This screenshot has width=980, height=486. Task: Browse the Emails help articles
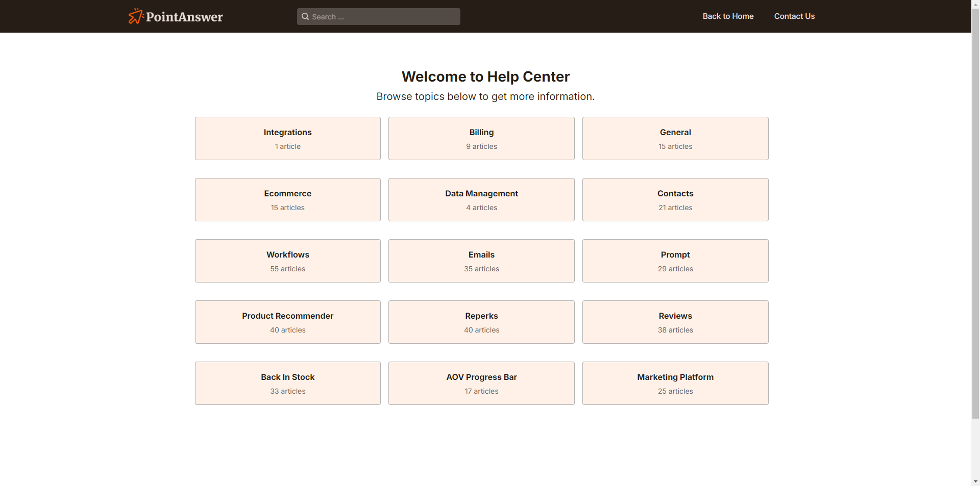[481, 261]
